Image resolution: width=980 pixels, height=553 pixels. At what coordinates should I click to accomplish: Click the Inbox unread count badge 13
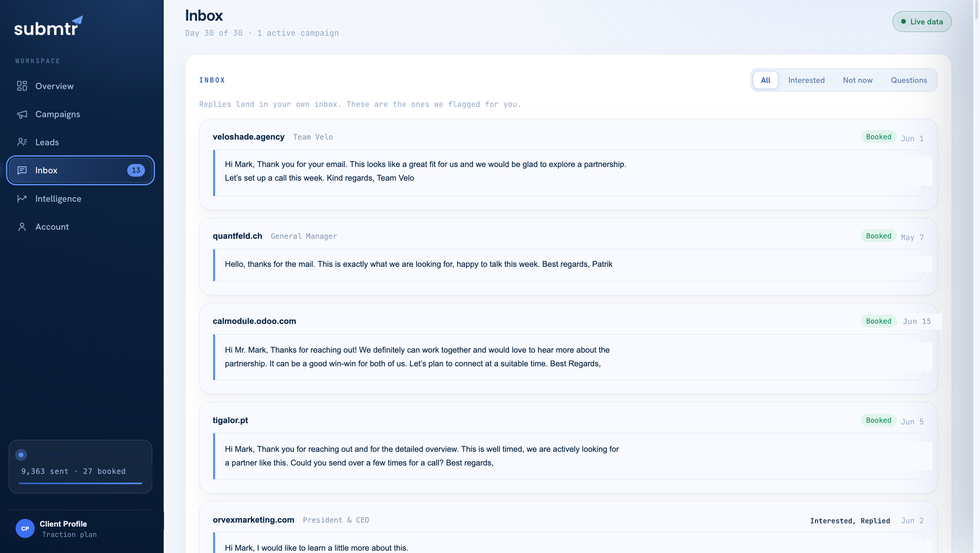(136, 170)
